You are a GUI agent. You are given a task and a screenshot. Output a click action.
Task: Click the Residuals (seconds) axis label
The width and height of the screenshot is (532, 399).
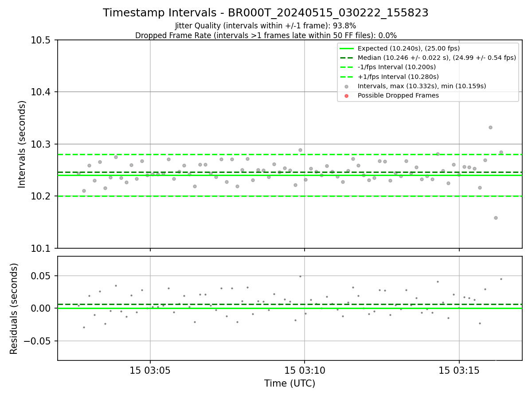click(x=14, y=309)
